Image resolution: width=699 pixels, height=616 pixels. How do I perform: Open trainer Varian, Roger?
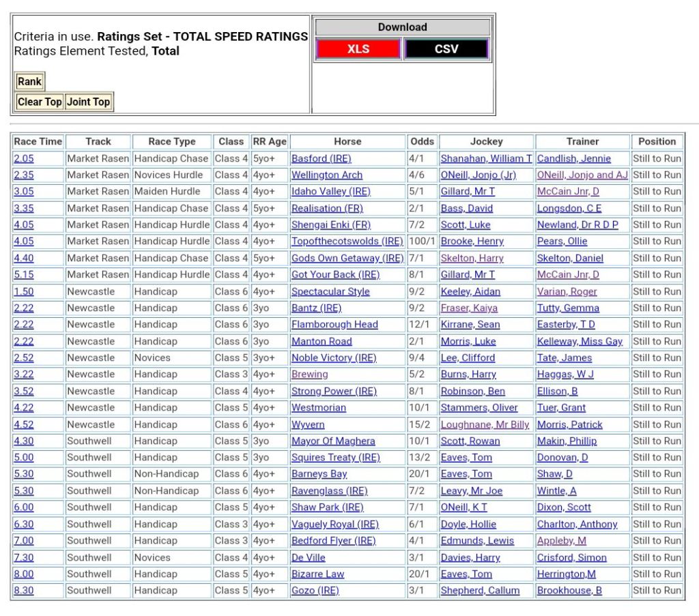(567, 291)
